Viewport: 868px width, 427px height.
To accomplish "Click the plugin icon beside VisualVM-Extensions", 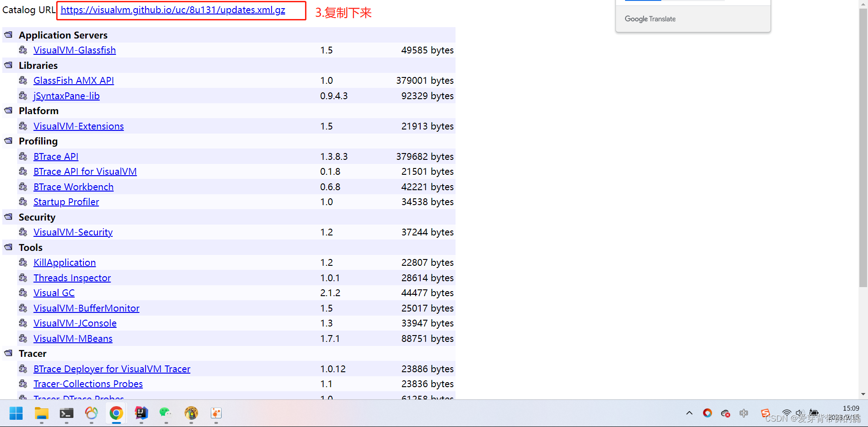I will click(23, 126).
